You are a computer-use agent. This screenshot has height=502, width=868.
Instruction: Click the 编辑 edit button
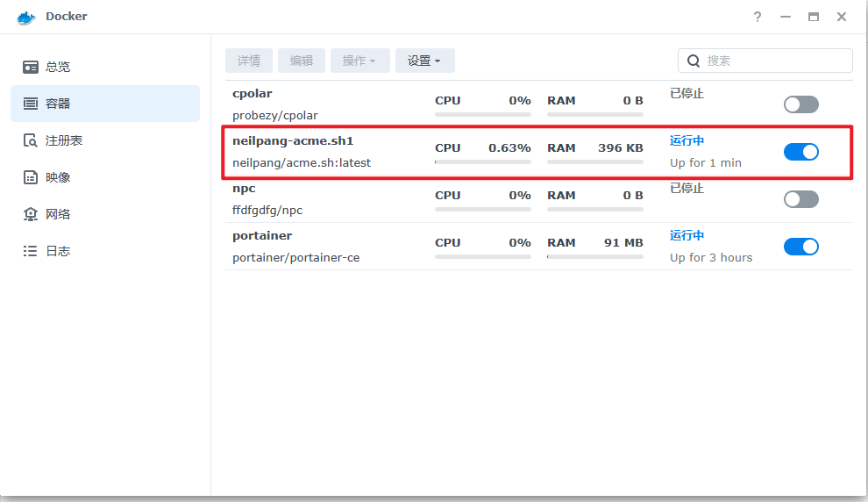click(301, 61)
